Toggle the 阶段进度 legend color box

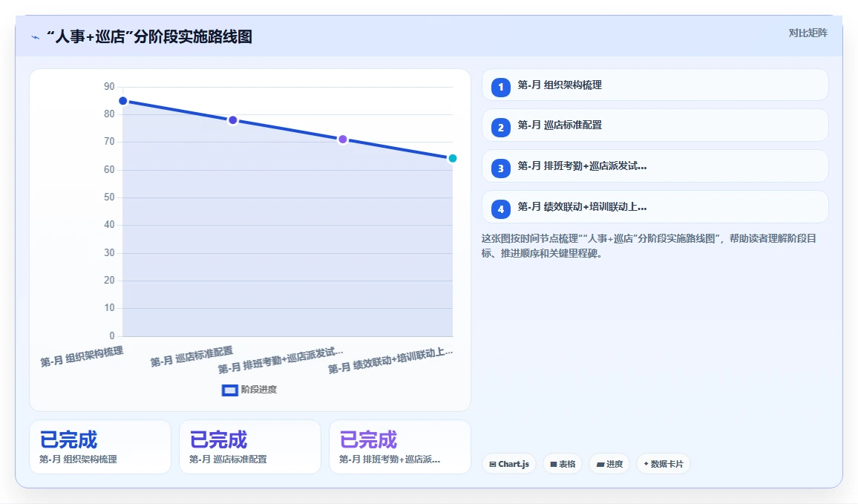point(229,390)
